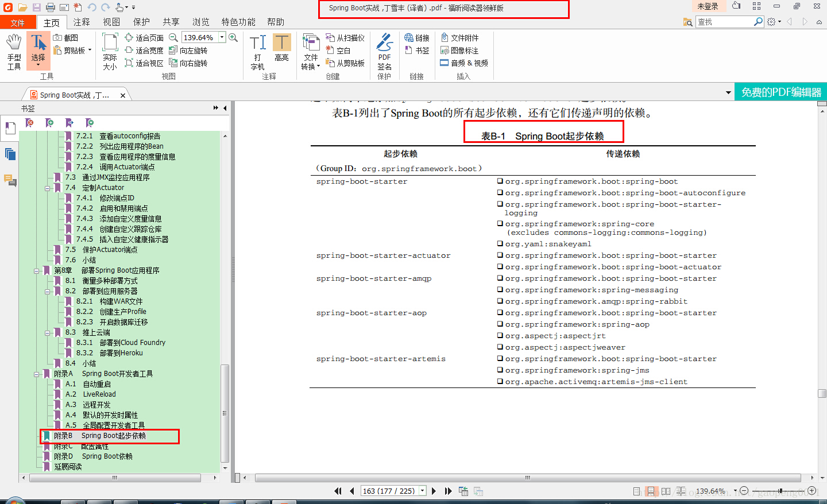Collapse the 7.4 定制Actuator bookmark node
This screenshot has width=827, height=504.
48,188
